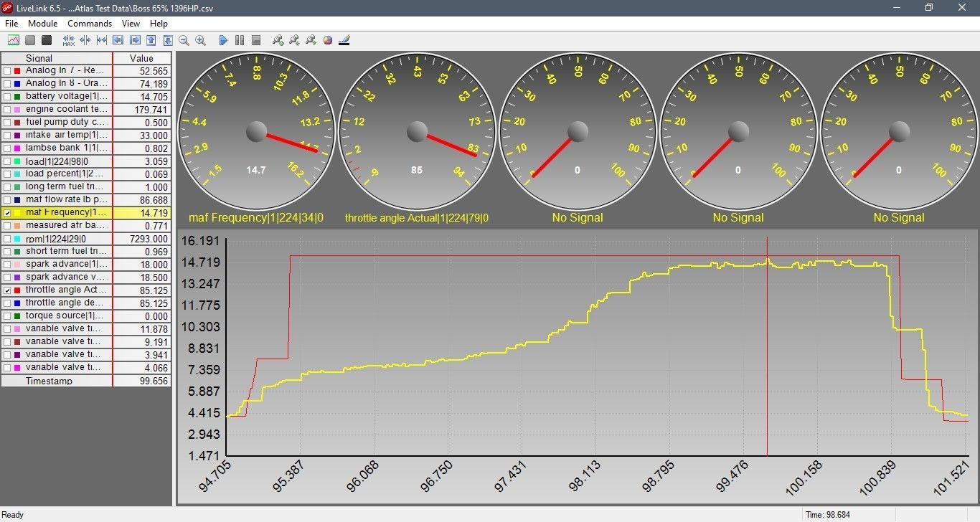
Task: Pause log playback
Action: tap(240, 40)
